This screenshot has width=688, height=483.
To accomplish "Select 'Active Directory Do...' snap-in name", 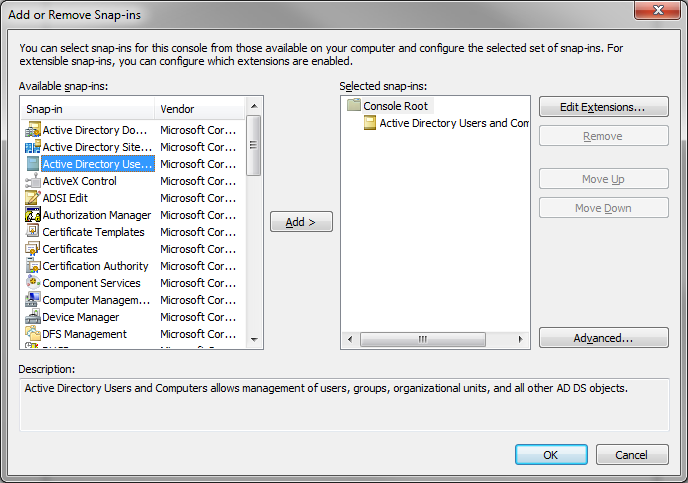I will pyautogui.click(x=95, y=130).
